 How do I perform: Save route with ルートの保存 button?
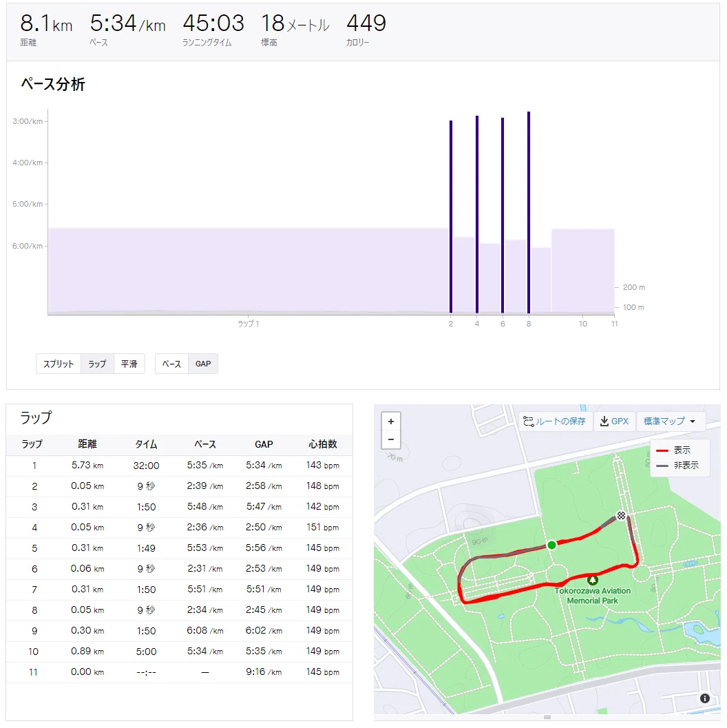pos(555,421)
